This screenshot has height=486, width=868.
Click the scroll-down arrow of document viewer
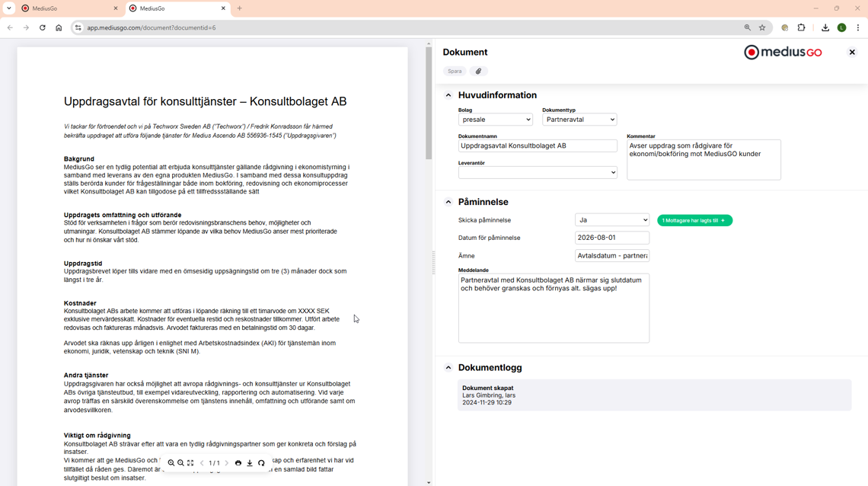point(429,483)
